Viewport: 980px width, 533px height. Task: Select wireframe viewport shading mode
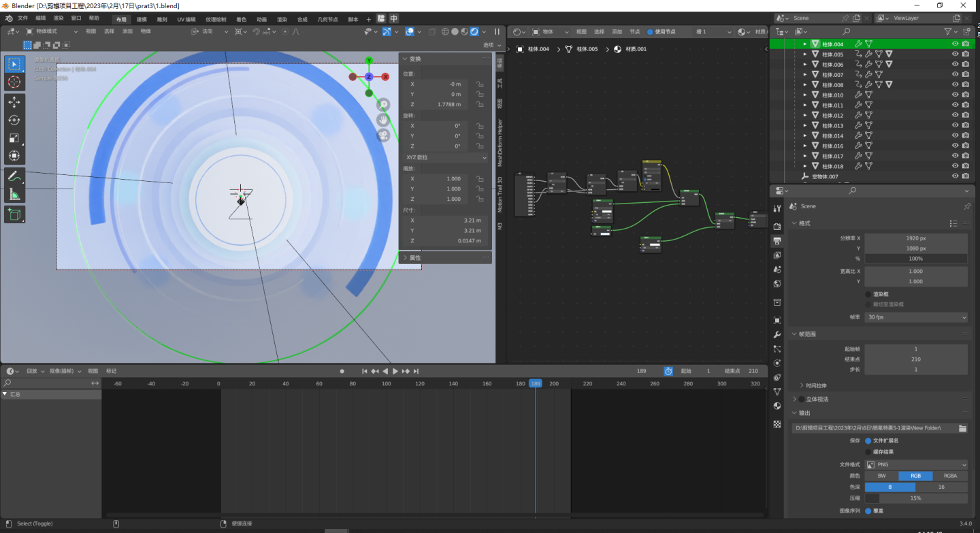pyautogui.click(x=445, y=31)
